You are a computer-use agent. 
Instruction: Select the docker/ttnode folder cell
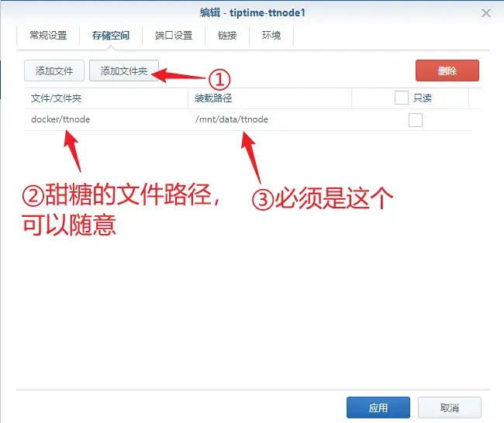pos(106,119)
